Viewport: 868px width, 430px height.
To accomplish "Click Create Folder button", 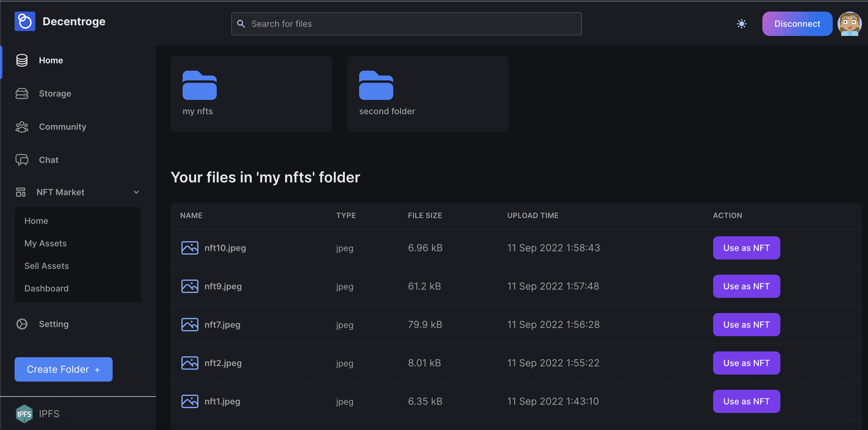I will [x=63, y=369].
